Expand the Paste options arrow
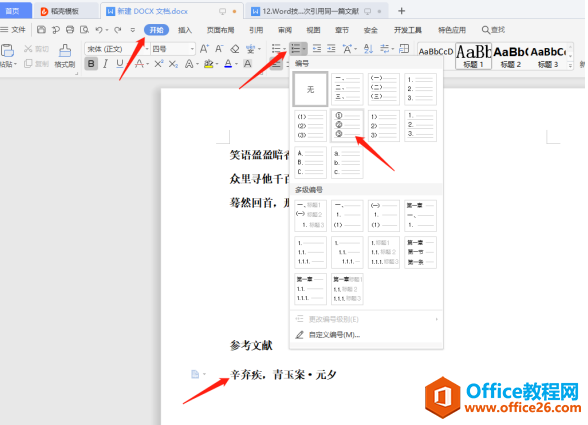Screen dimensions: 588x425 tap(15, 64)
